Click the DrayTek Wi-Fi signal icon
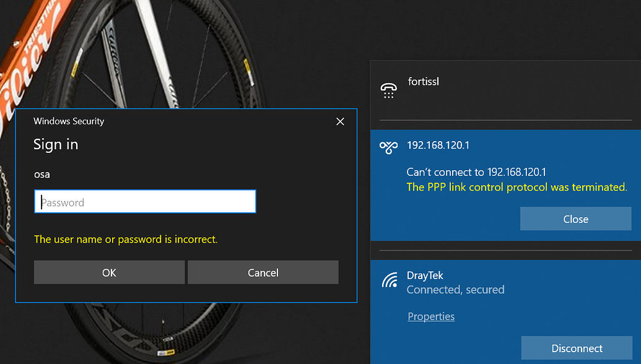The image size is (641, 364). click(389, 280)
